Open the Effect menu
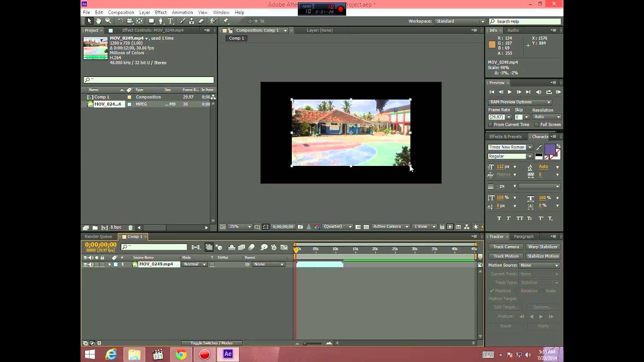 [160, 13]
